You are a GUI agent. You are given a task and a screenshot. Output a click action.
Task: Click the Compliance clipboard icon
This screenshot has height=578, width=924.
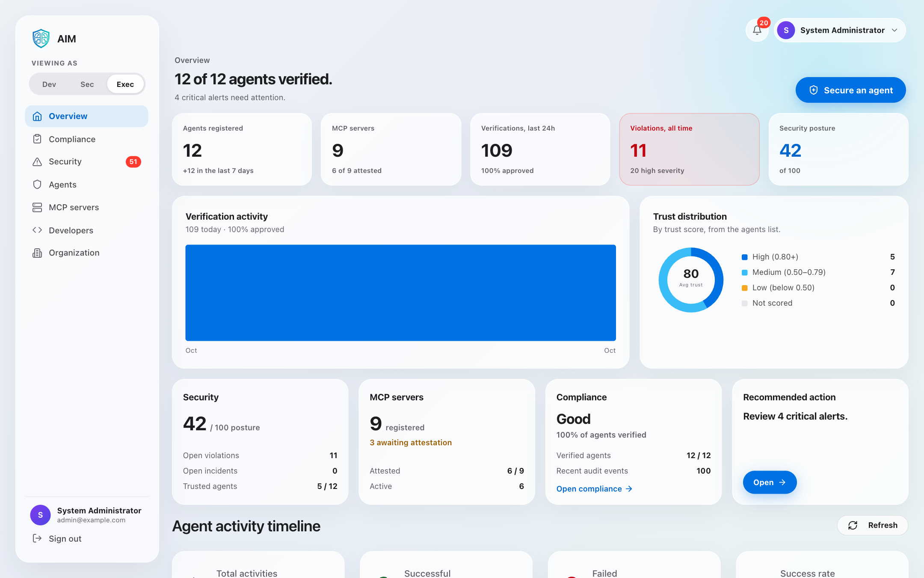37,139
